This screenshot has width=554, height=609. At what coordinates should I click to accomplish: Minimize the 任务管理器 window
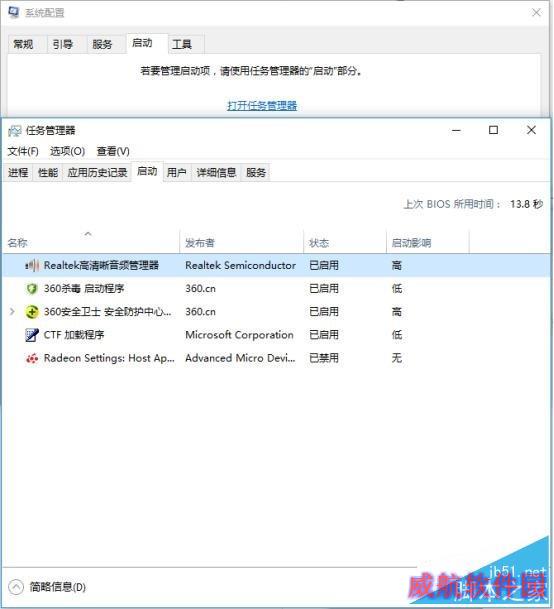[x=456, y=130]
